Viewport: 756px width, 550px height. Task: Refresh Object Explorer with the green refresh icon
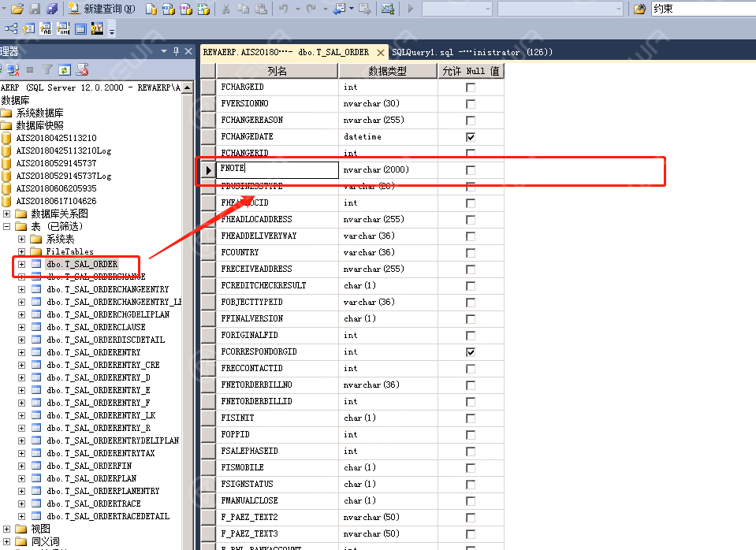tap(65, 70)
